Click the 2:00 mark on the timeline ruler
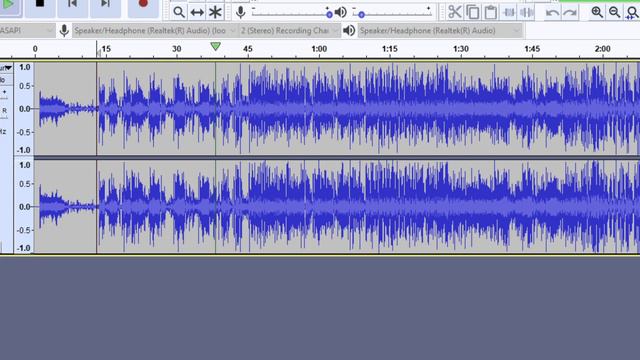This screenshot has height=360, width=640. point(602,49)
